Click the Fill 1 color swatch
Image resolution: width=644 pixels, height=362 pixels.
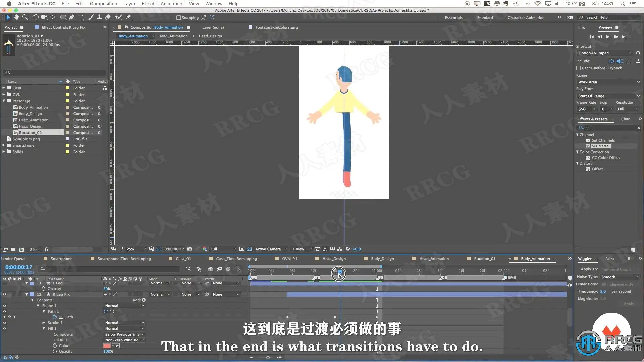tap(107, 346)
